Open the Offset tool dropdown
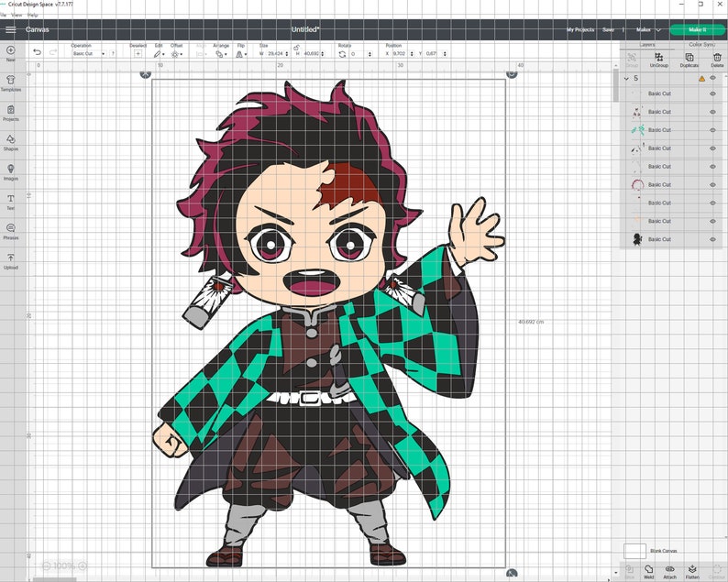This screenshot has width=728, height=582. 176,54
